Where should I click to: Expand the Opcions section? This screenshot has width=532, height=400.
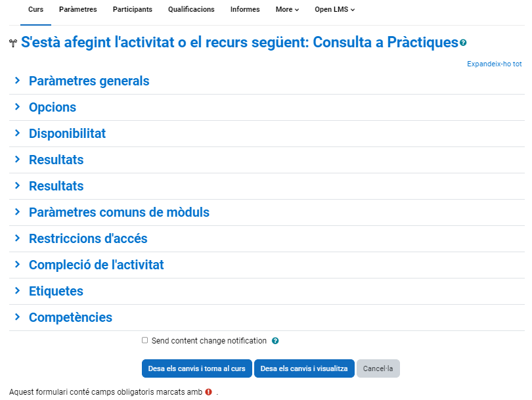point(53,108)
